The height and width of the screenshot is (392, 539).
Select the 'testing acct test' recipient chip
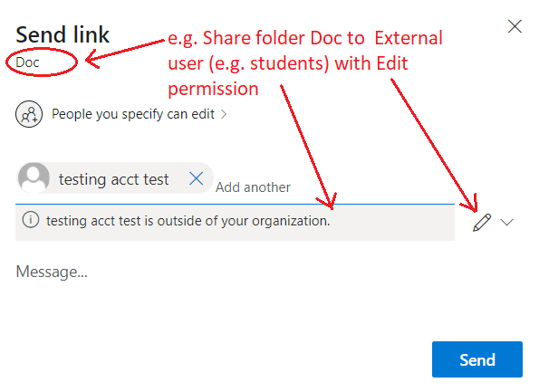click(x=115, y=178)
